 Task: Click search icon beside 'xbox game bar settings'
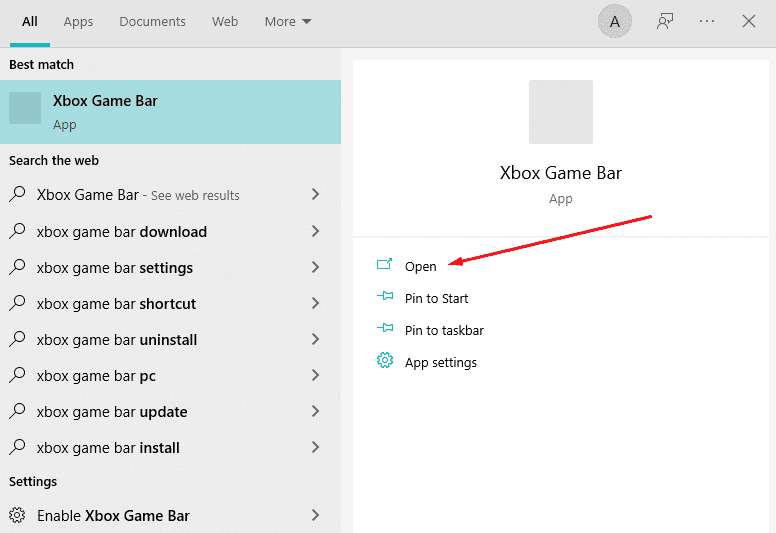click(x=17, y=267)
